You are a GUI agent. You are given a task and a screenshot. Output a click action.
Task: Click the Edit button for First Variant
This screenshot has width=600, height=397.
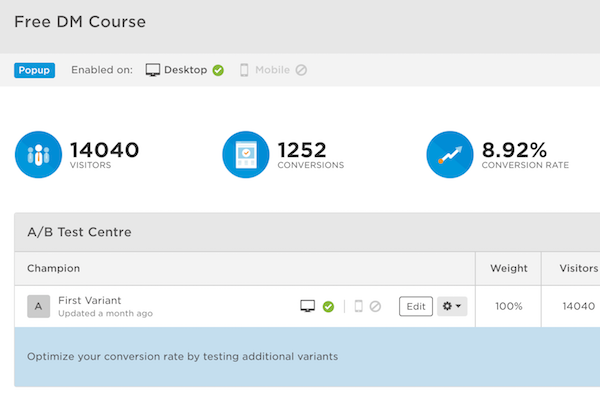click(x=416, y=306)
